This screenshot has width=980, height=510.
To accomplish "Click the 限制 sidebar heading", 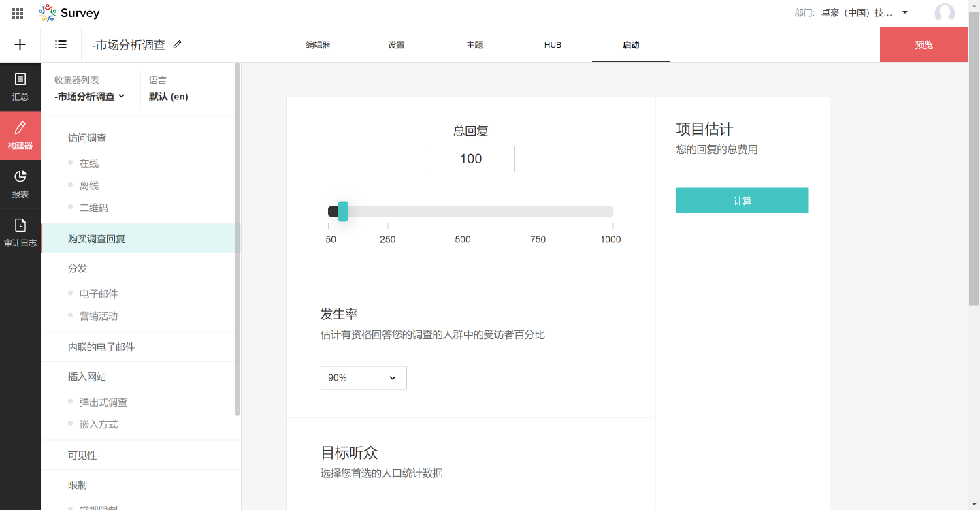I will tap(78, 485).
